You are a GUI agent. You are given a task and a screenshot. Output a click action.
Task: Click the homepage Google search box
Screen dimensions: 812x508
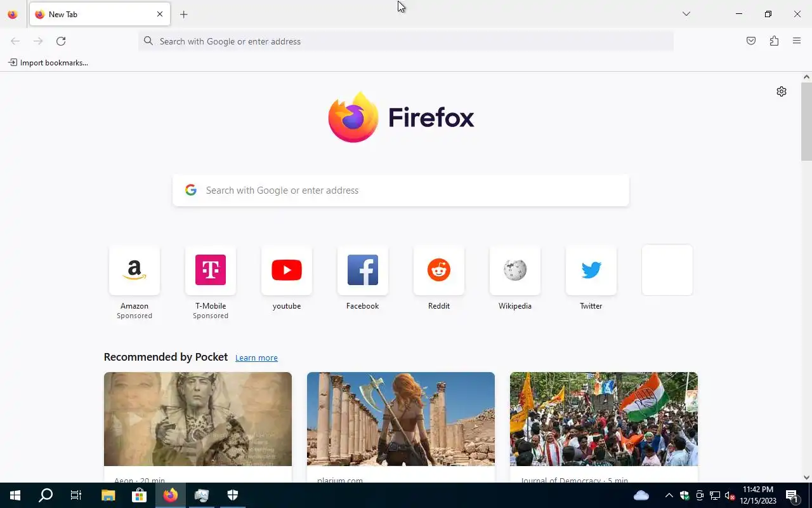[x=401, y=190]
